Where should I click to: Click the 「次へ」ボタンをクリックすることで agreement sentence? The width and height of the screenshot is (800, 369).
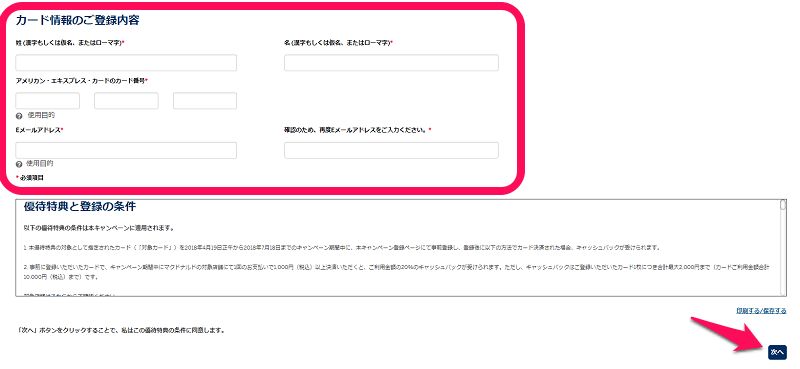121,330
